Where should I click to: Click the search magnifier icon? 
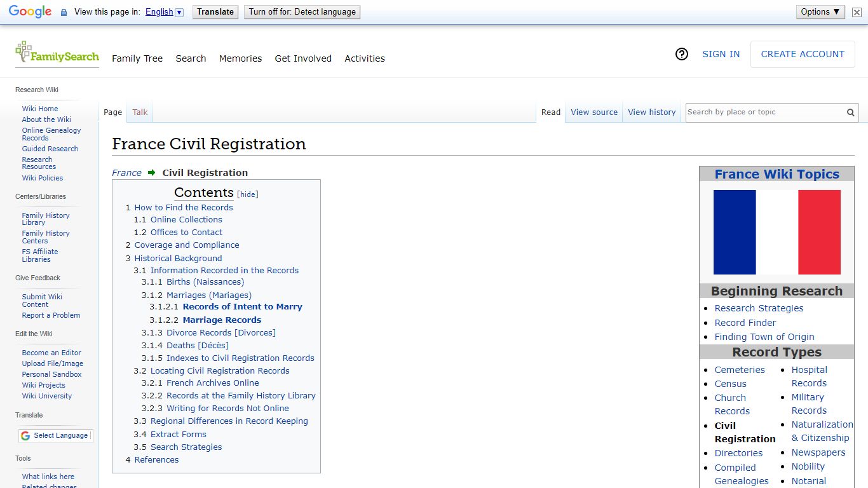(x=850, y=112)
